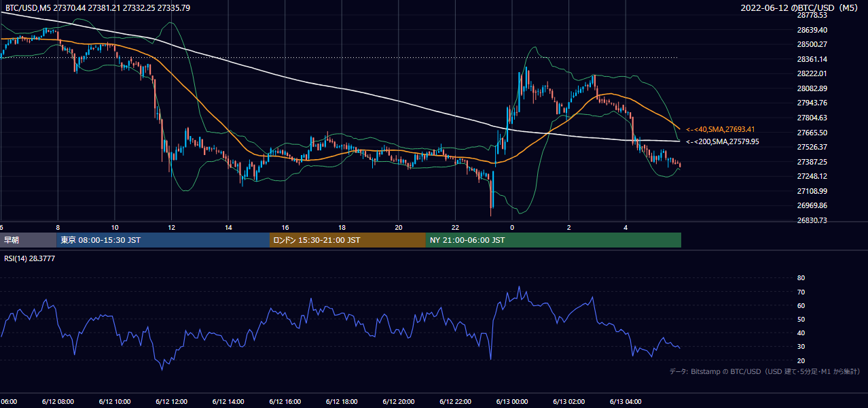Click price axis value 26969.86
868x408 pixels.
(812, 205)
